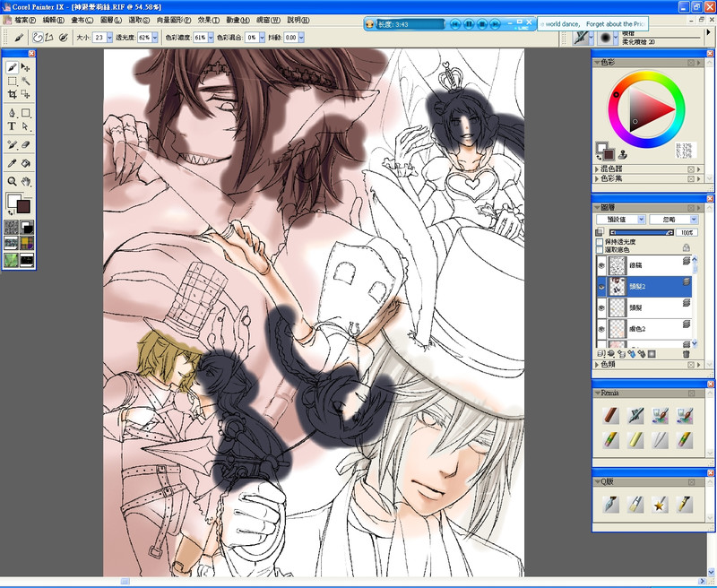Select the Brush tool in the toolbox
This screenshot has width=717, height=588.
pyautogui.click(x=13, y=67)
